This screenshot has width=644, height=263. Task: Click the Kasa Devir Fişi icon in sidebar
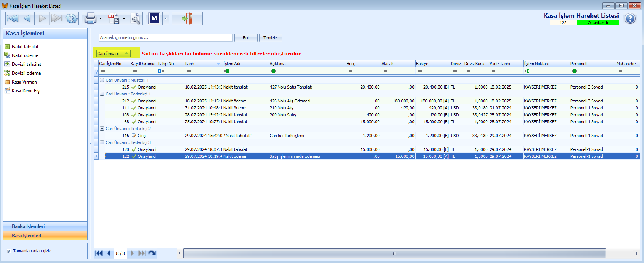click(x=7, y=90)
